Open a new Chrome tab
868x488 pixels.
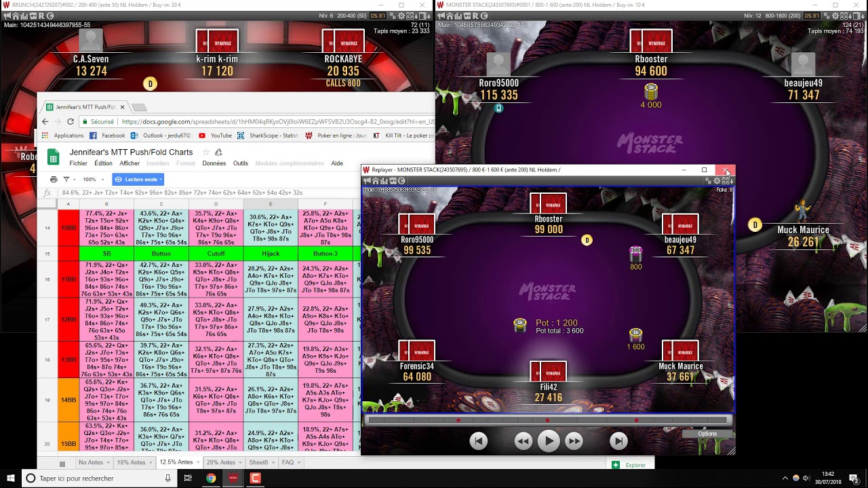click(x=139, y=107)
